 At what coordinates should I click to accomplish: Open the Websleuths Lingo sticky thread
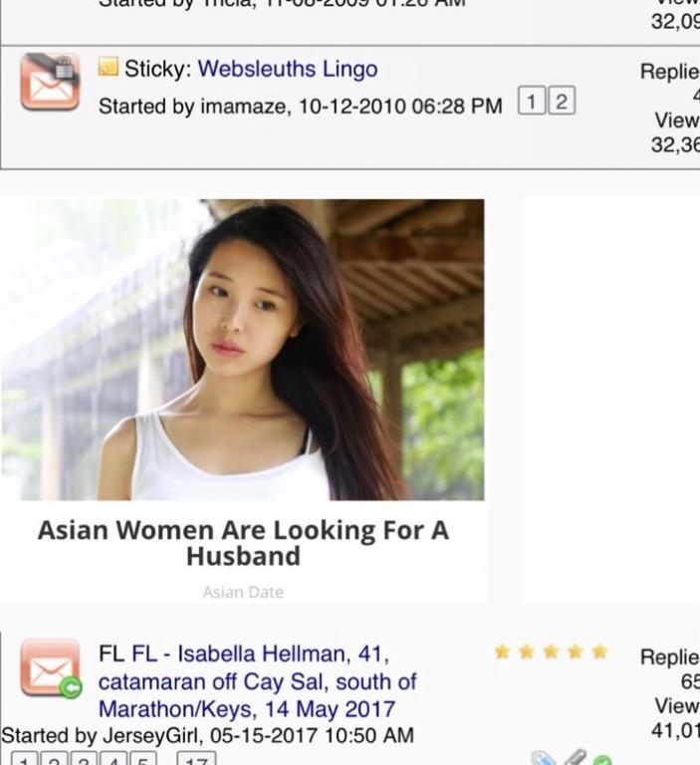tap(288, 69)
